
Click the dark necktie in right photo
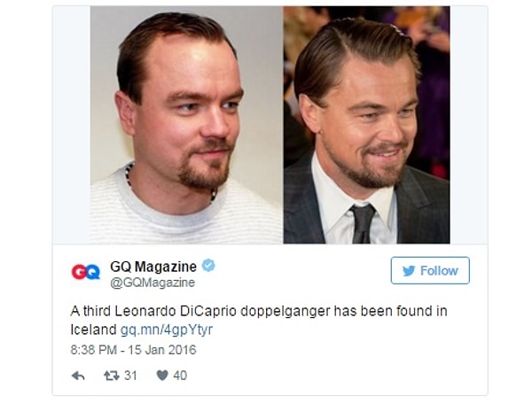pos(363,224)
